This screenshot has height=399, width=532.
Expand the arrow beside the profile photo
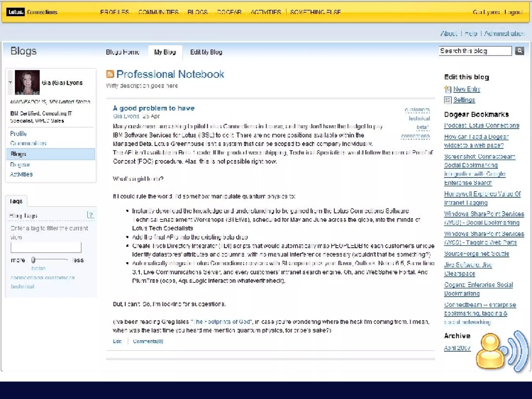10,82
